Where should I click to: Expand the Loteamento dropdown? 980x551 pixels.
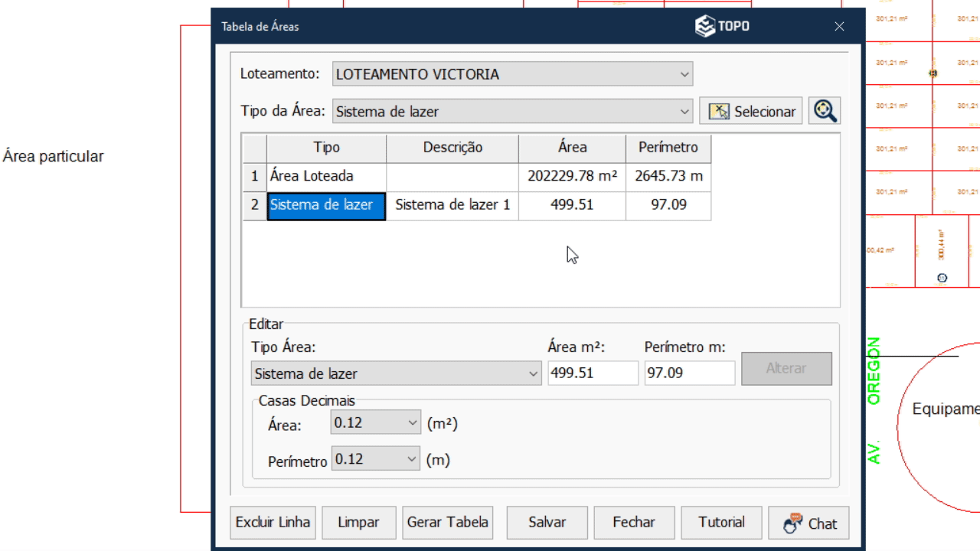pos(684,74)
